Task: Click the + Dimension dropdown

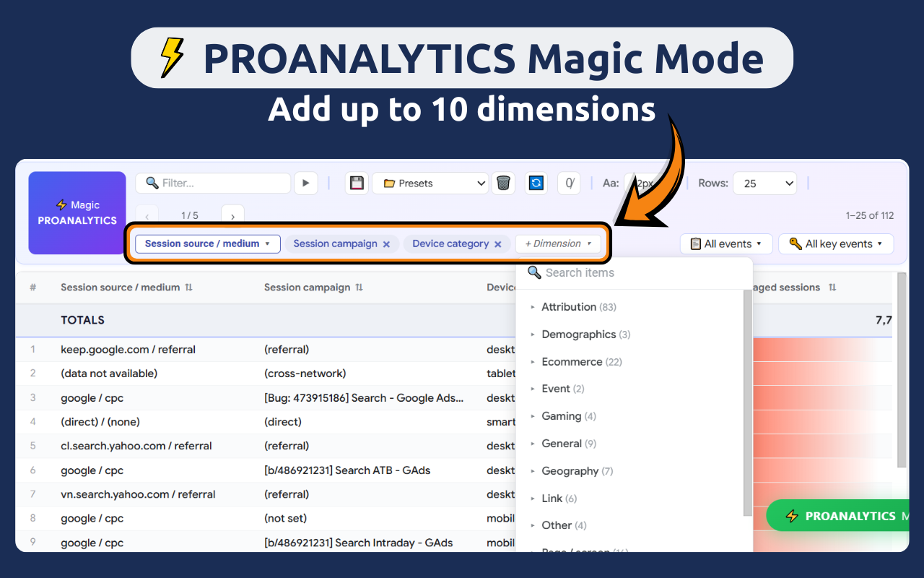Action: [558, 243]
